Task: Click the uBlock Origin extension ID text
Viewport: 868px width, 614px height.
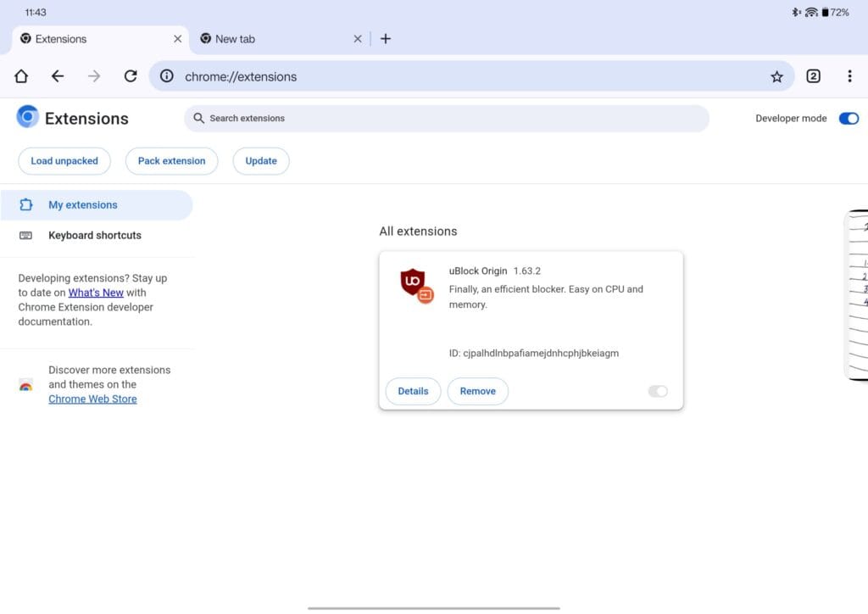Action: coord(534,354)
